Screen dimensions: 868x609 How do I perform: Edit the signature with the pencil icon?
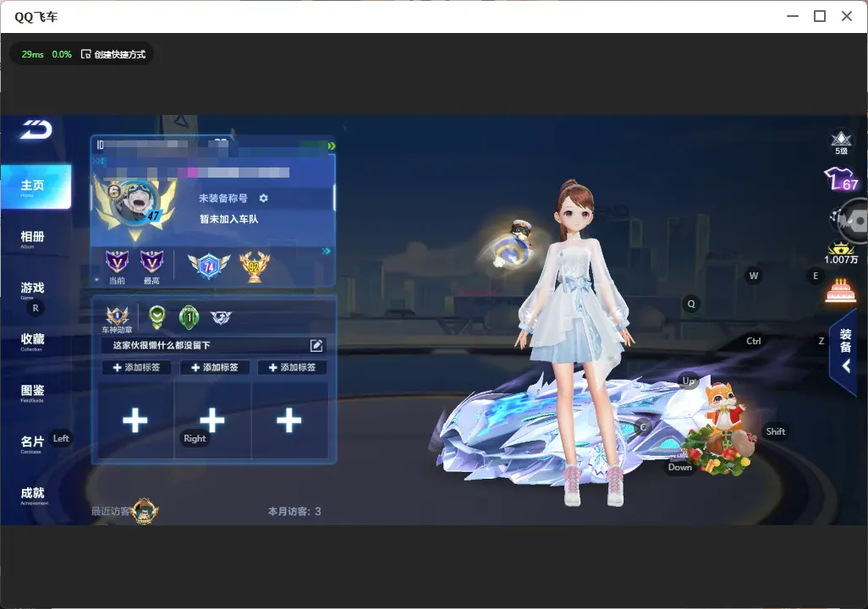coord(316,345)
